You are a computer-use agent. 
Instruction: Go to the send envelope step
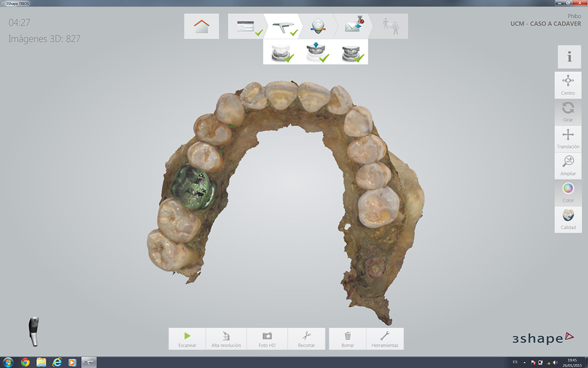coord(353,26)
